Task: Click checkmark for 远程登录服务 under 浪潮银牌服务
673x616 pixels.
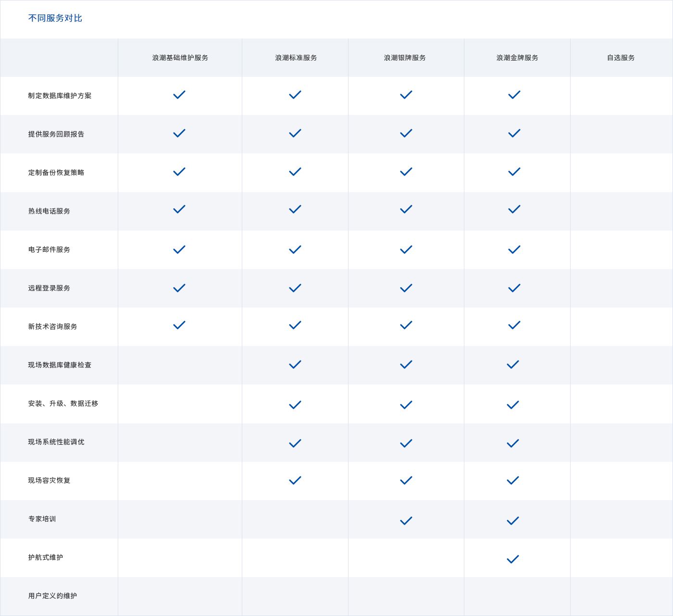Action: click(x=406, y=288)
